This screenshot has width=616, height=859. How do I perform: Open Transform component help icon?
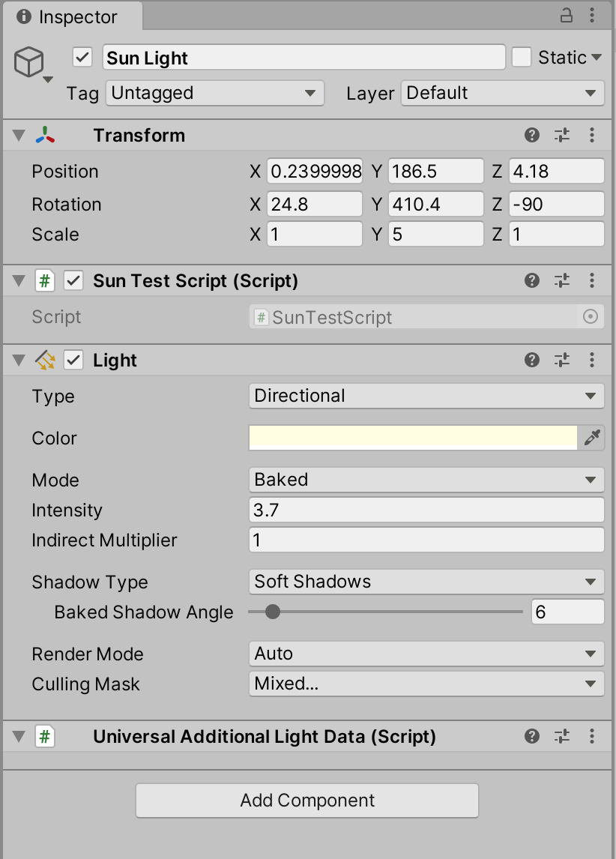[532, 135]
